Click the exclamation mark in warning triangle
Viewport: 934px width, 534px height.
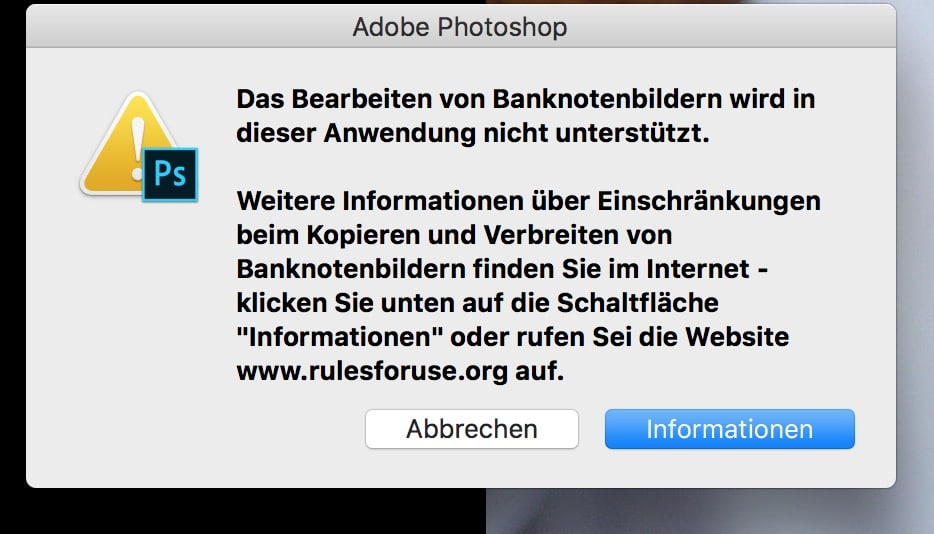[138, 148]
